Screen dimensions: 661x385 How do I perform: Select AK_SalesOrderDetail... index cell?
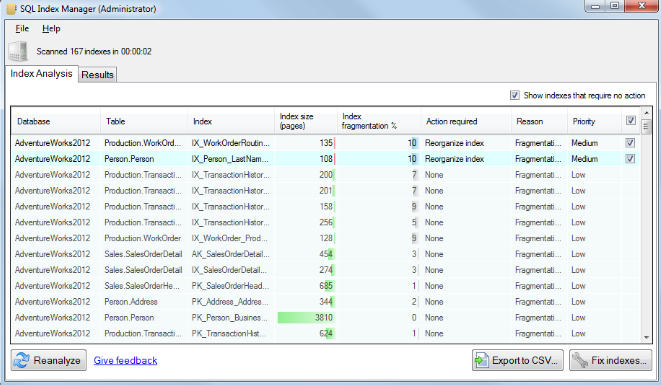[231, 254]
